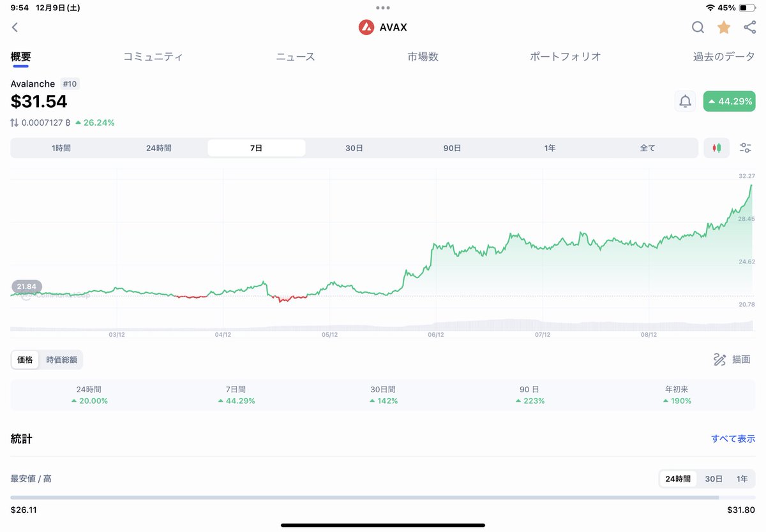Screen dimensions: 766x532
Task: Tap the 21.84 price marker on chart
Action: coord(26,286)
